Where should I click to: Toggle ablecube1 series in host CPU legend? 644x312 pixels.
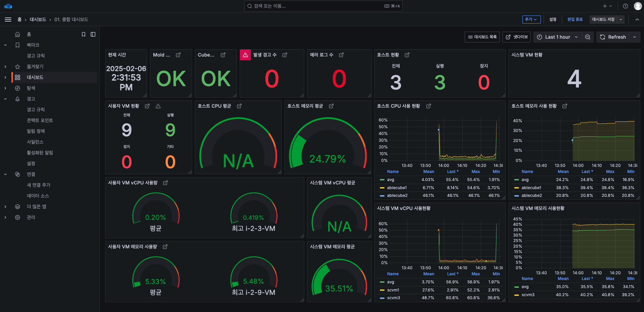(x=397, y=188)
